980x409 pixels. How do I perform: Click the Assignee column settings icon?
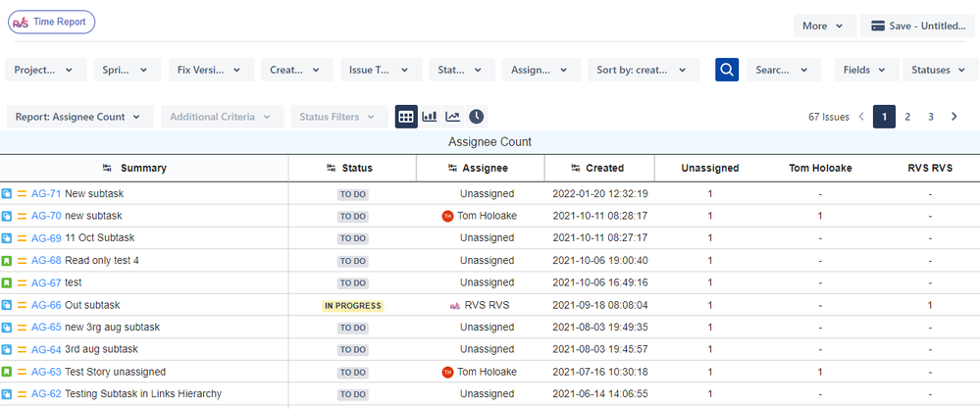(x=452, y=168)
